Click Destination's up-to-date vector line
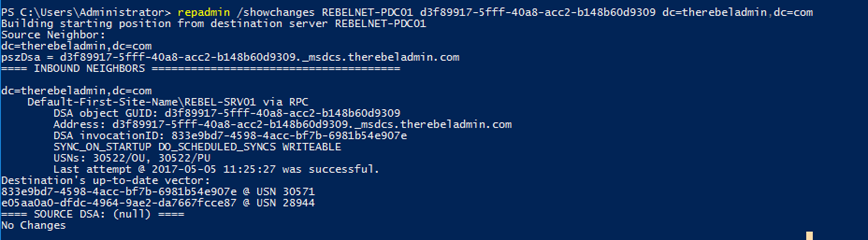 (x=105, y=181)
